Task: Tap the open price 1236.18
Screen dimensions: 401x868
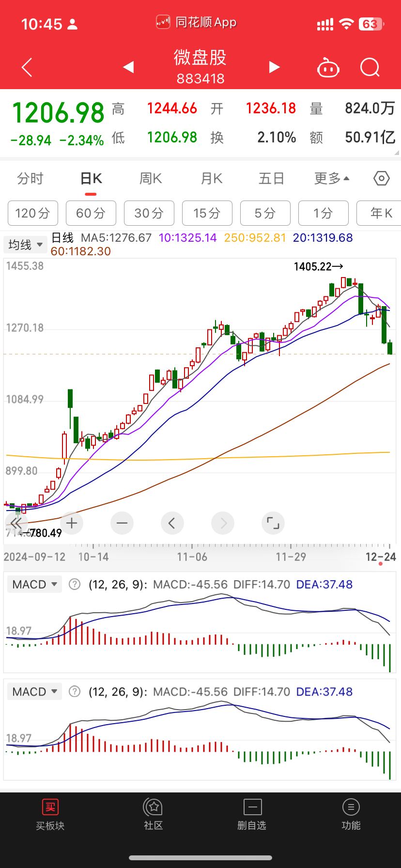Action: [271, 108]
